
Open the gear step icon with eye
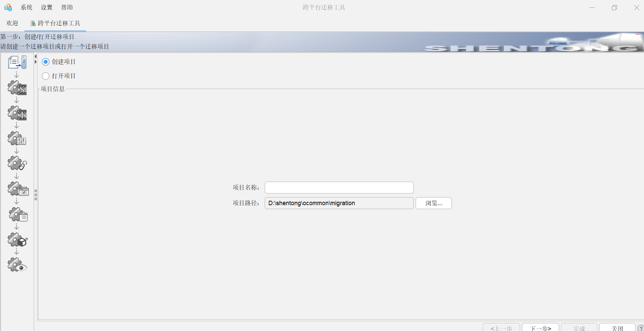(x=17, y=265)
